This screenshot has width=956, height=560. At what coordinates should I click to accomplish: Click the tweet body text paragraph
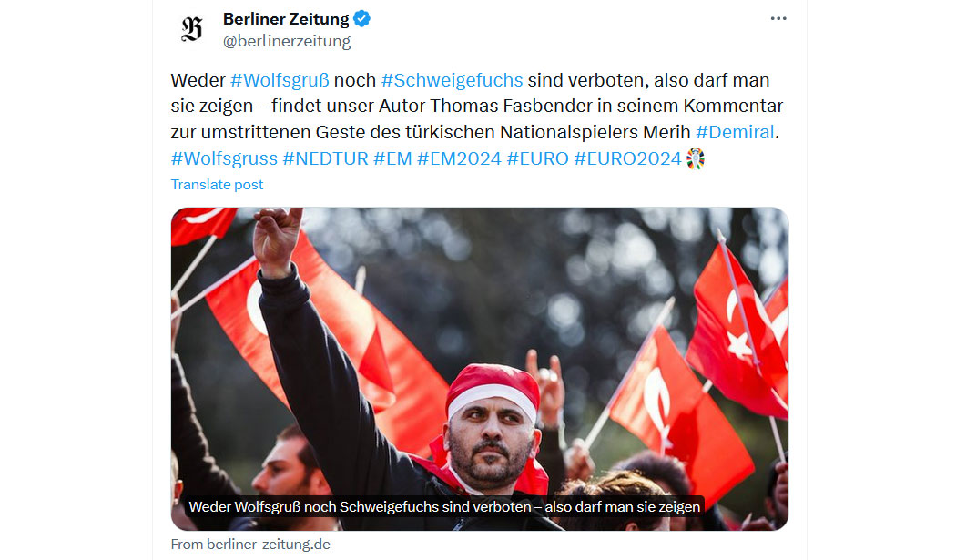477,119
